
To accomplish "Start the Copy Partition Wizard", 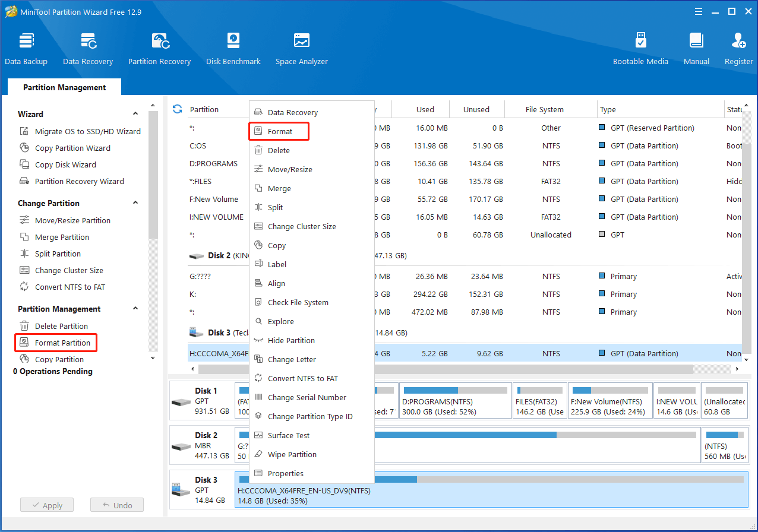I will 65,148.
